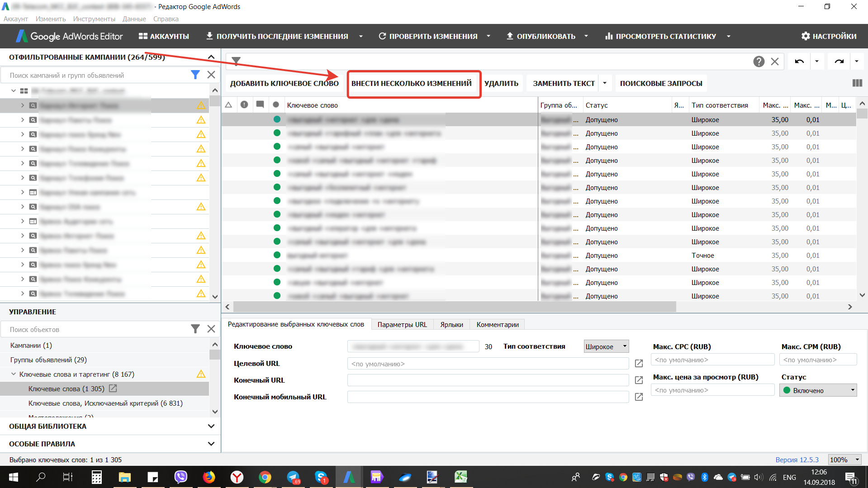
Task: Expand ОСОБЫЕ ПРАВИЛА section
Action: click(x=211, y=444)
